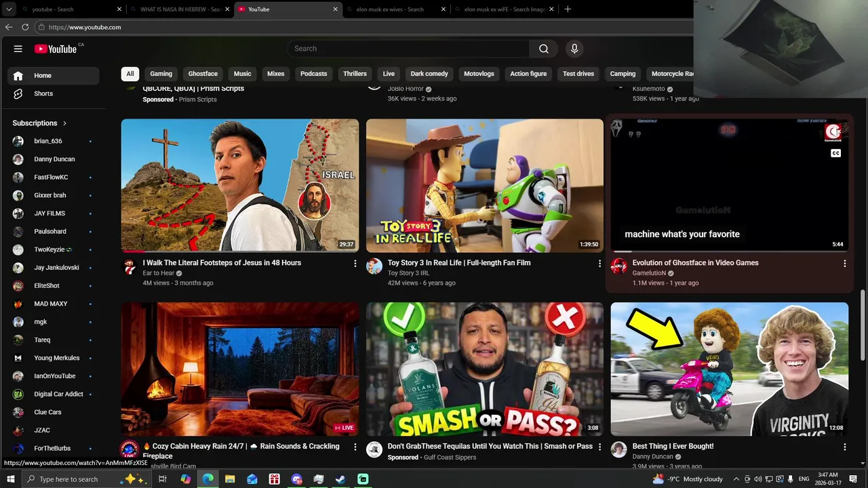Show hidden system tray icons

[x=736, y=479]
